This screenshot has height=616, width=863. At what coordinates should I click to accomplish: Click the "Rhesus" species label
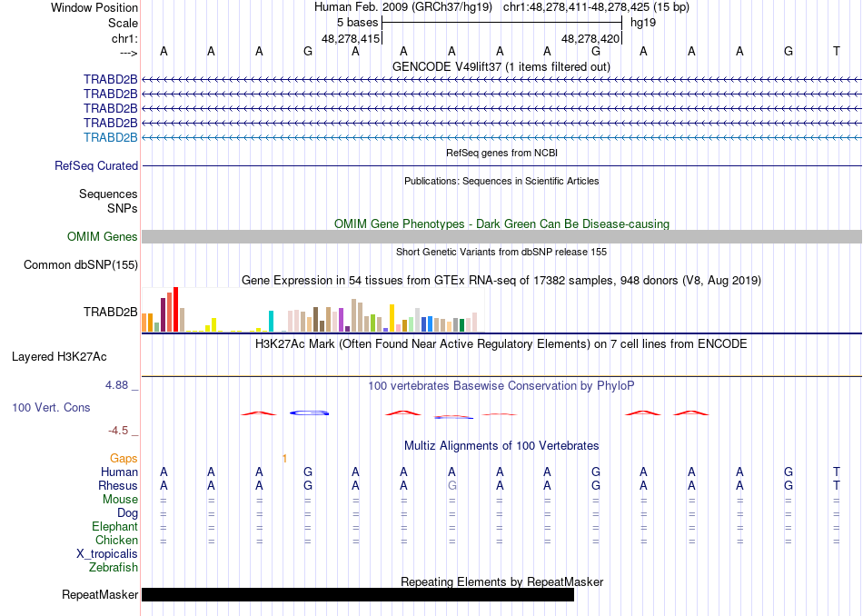[118, 485]
